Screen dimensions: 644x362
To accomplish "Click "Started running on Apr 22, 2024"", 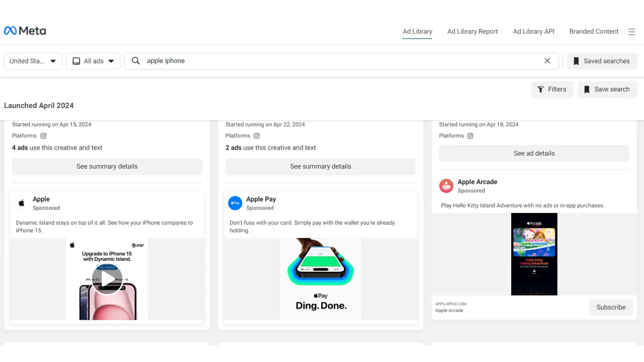I will coord(265,124).
